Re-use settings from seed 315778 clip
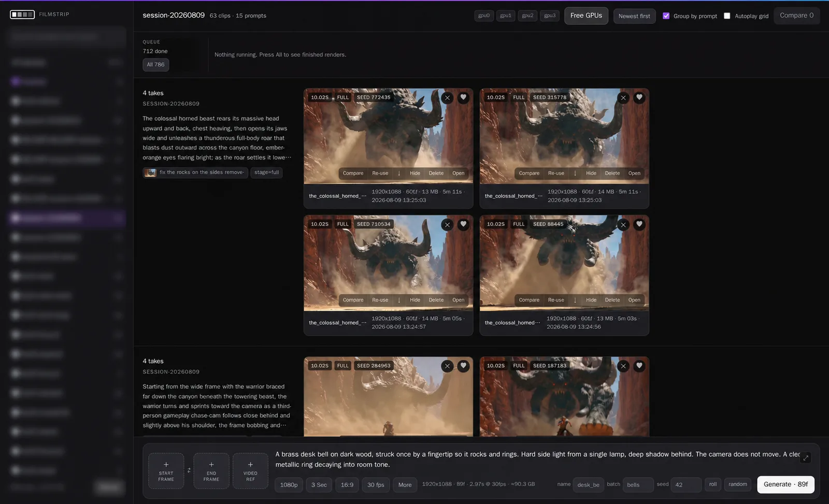The width and height of the screenshot is (829, 504). pos(556,173)
